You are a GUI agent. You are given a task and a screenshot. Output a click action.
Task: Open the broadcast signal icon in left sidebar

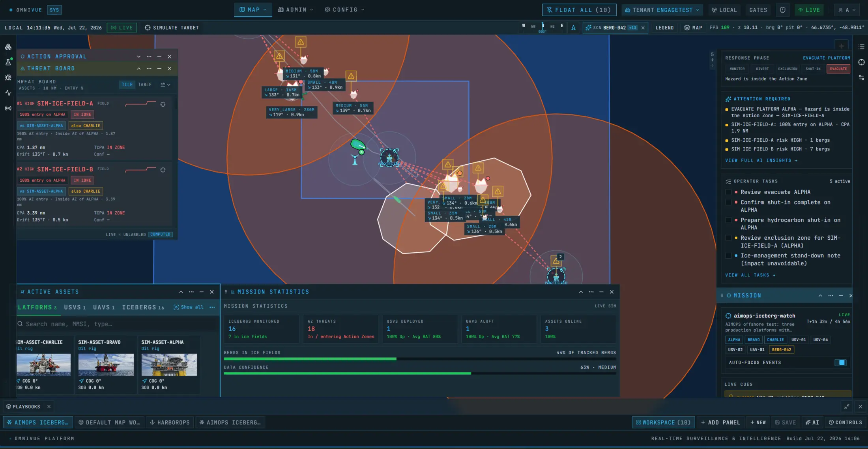click(8, 108)
